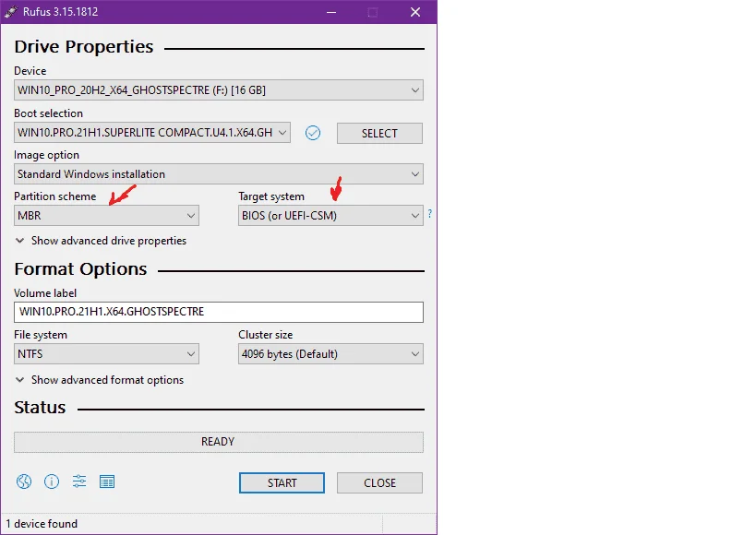Click the Partition scheme label

point(55,196)
